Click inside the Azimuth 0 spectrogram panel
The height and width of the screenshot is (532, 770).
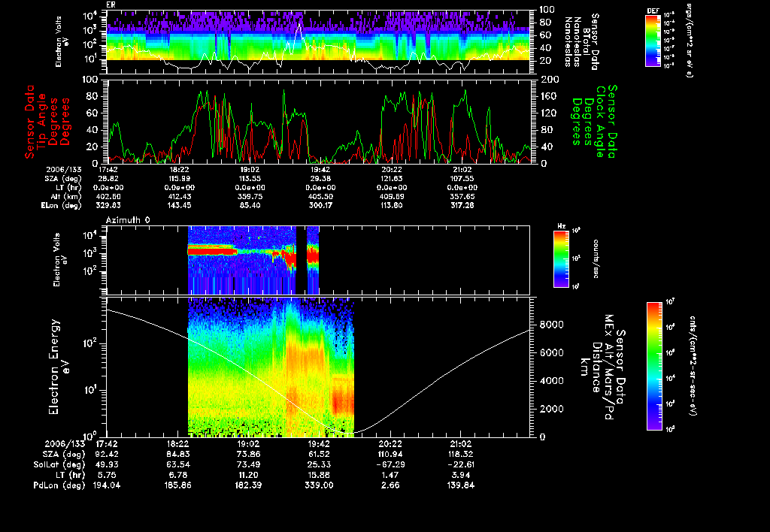[318, 260]
